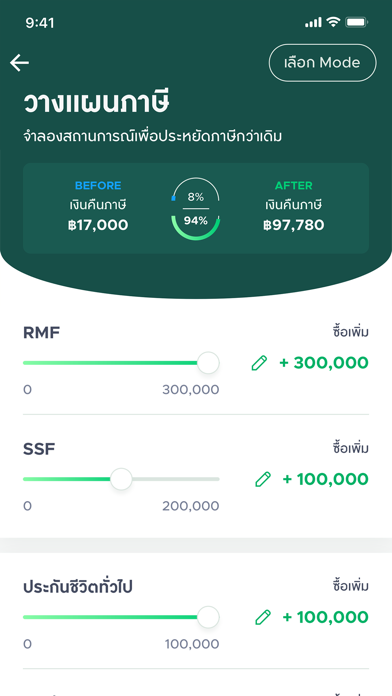Tap the pencil edit icon for RMF
Viewport: 392px width, 696px height.
[259, 363]
